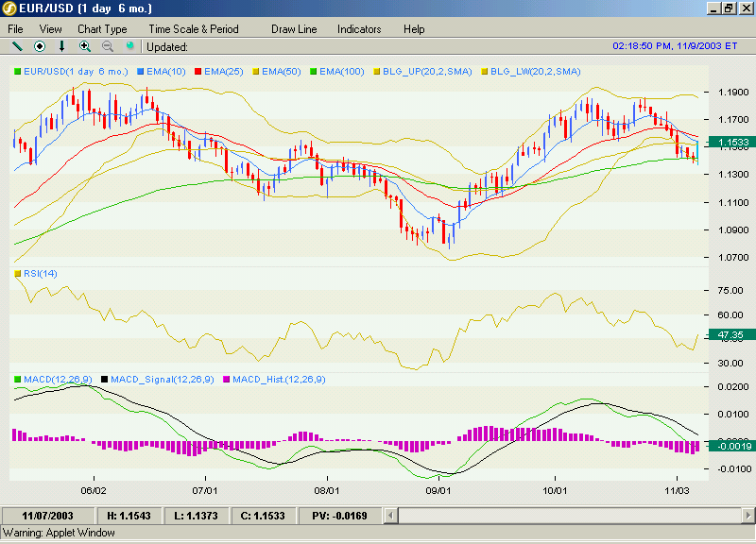Image resolution: width=756 pixels, height=544 pixels.
Task: Click the BLG_UP(20,2,SMA) legend label
Action: pyautogui.click(x=427, y=72)
